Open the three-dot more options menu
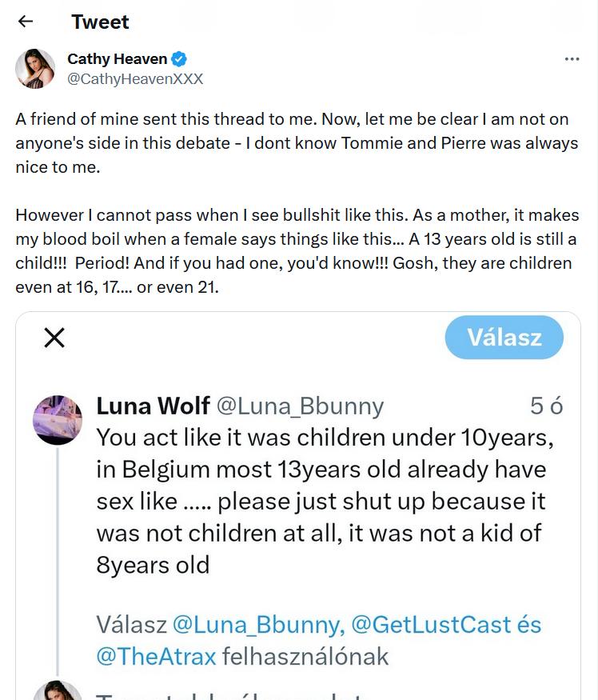Image resolution: width=598 pixels, height=700 pixels. tap(572, 59)
